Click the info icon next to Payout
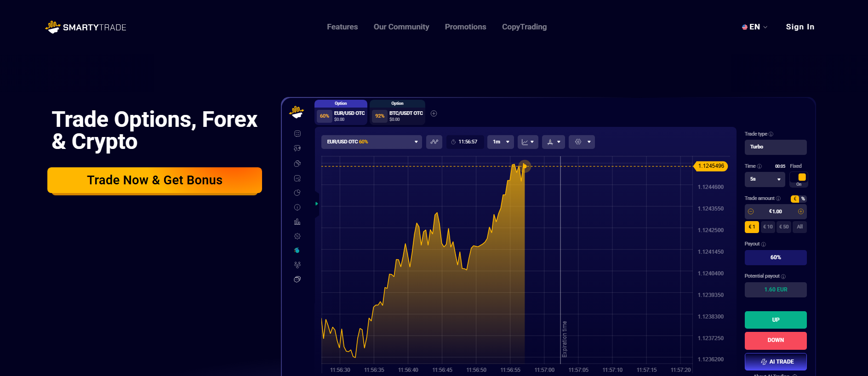This screenshot has width=868, height=376. 764,244
